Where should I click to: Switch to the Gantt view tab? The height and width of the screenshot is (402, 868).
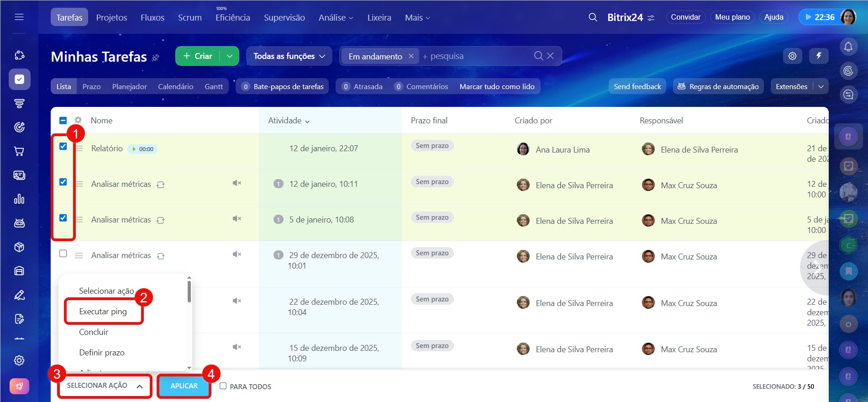(x=213, y=86)
